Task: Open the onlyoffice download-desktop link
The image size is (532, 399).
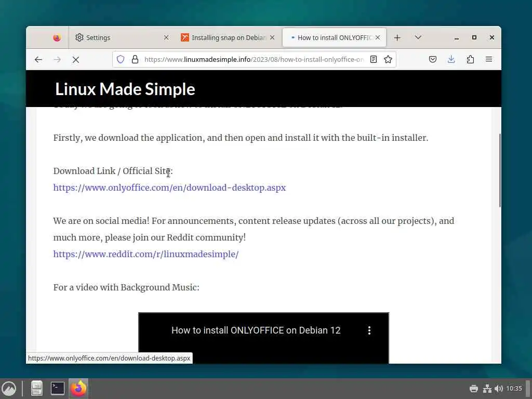Action: coord(169,188)
